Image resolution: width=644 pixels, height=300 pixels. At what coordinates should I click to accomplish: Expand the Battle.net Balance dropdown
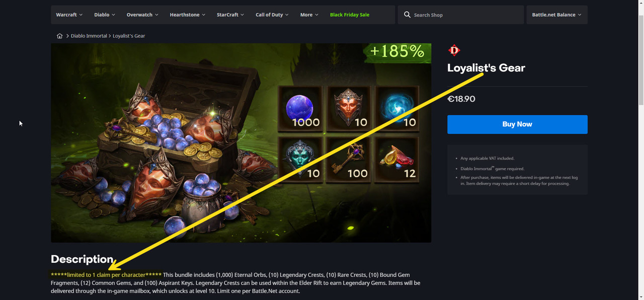[557, 15]
